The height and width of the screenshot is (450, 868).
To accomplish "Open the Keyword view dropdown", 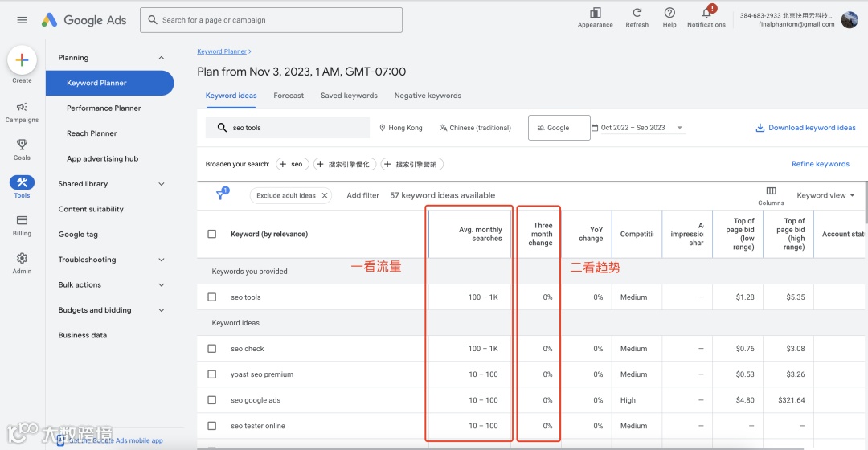I will [x=826, y=195].
